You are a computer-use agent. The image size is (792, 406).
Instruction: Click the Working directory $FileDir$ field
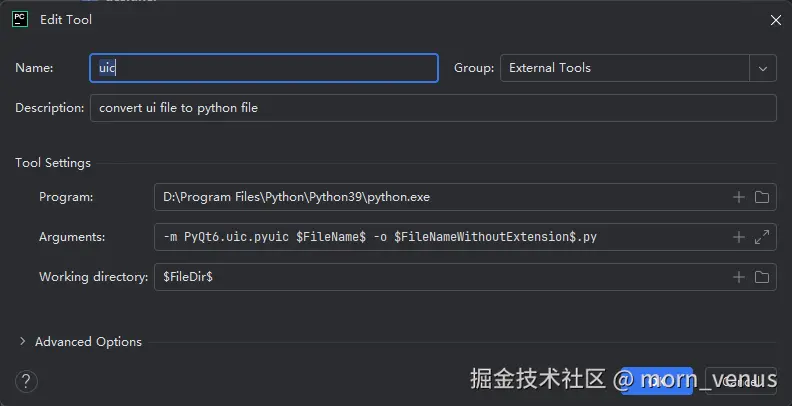click(x=440, y=277)
